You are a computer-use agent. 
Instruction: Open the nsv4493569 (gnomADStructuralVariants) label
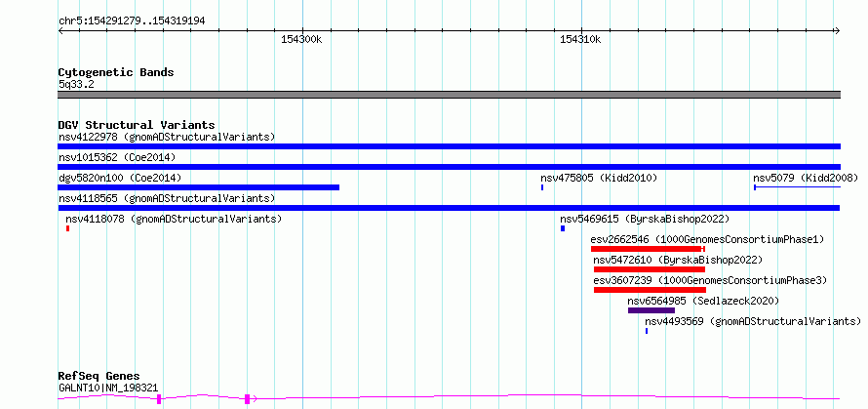[x=753, y=321]
